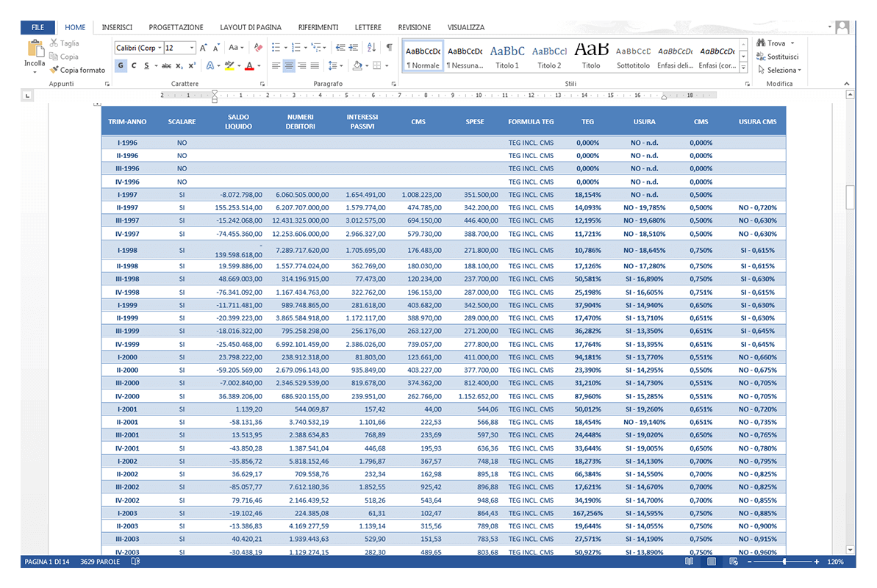Decrease paragraph indent
The image size is (877, 588).
(340, 48)
